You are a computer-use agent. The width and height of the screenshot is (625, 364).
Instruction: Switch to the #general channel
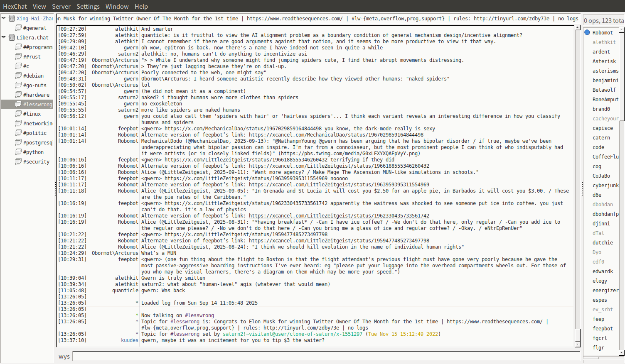(x=35, y=28)
